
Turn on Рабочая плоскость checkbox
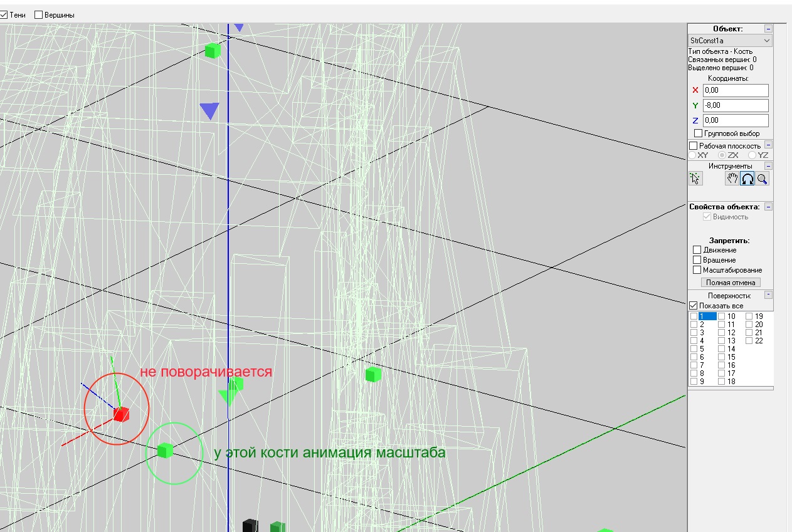[x=693, y=145]
